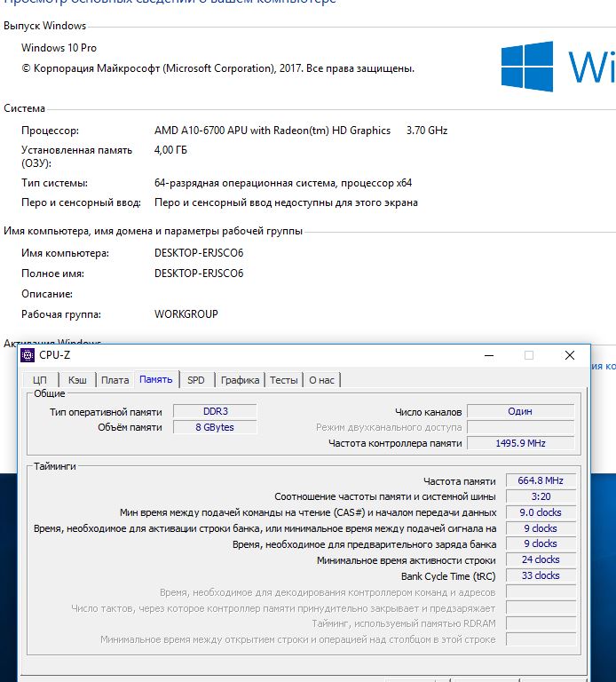The image size is (616, 682).
Task: Open the Плата tab
Action: click(x=115, y=380)
